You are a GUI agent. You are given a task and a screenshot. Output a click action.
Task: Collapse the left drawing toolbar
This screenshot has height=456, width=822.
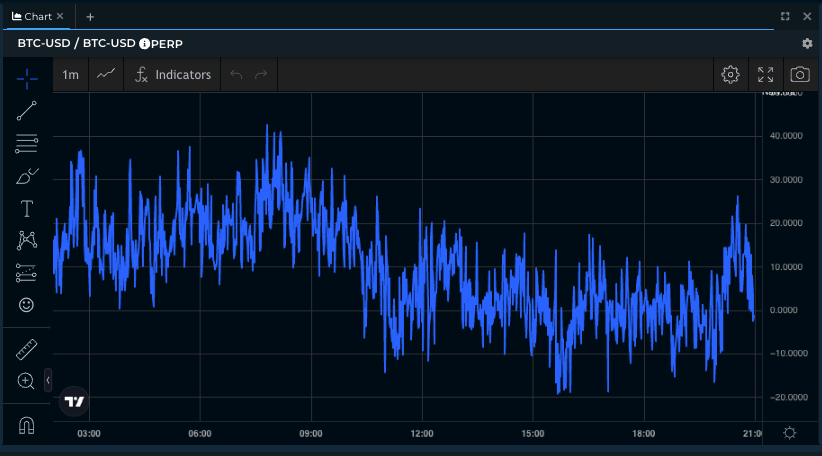pos(48,380)
